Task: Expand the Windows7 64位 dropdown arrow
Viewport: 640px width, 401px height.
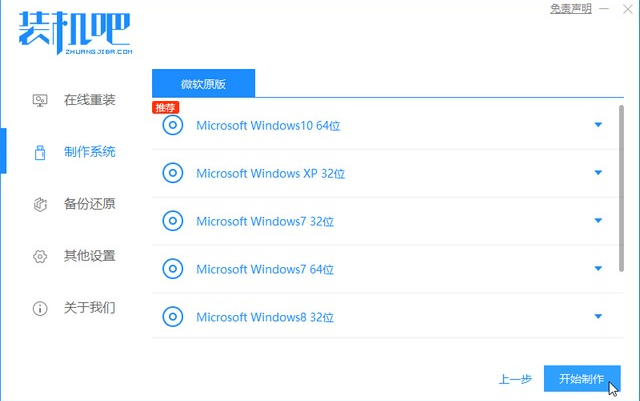Action: click(598, 269)
